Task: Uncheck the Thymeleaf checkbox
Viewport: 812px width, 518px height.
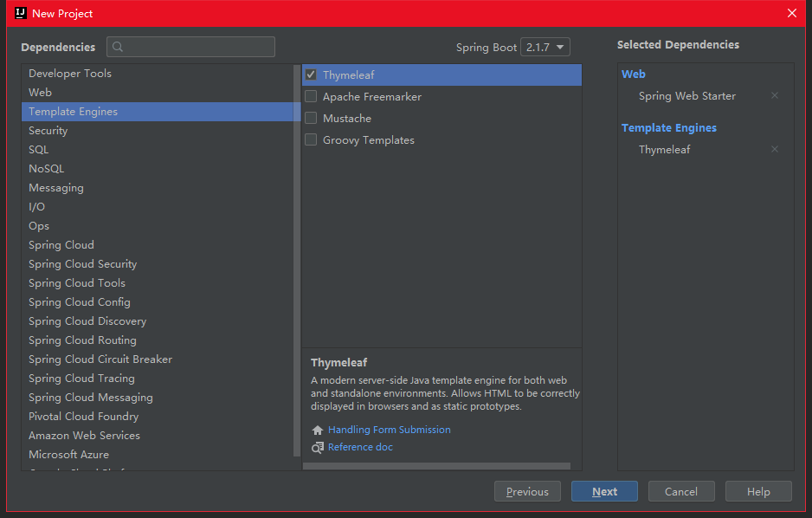Action: pyautogui.click(x=311, y=74)
